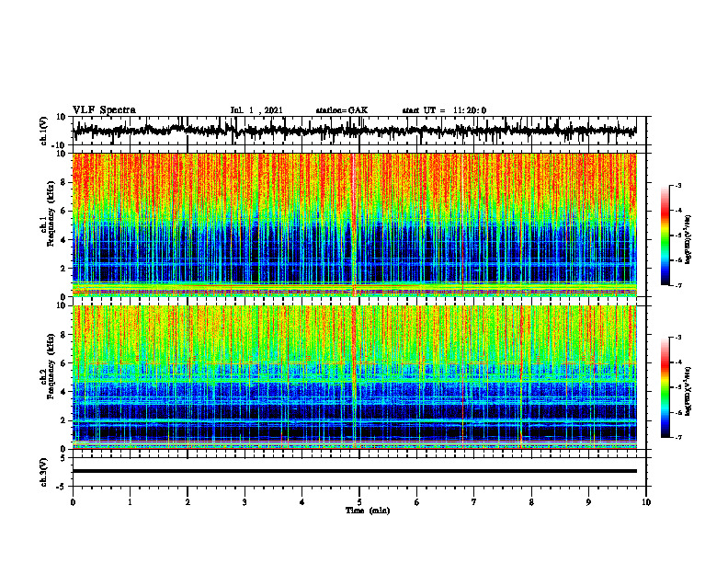Click time axis tick label "0"
This screenshot has height=563, width=728.
point(73,501)
